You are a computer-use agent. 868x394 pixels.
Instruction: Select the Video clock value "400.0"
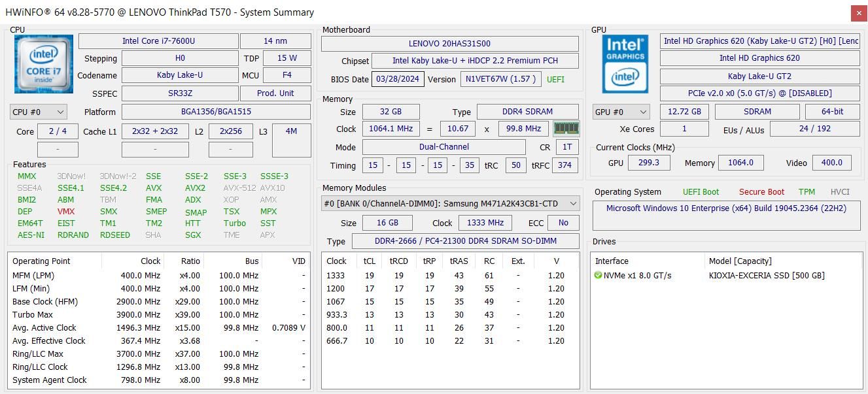(832, 163)
